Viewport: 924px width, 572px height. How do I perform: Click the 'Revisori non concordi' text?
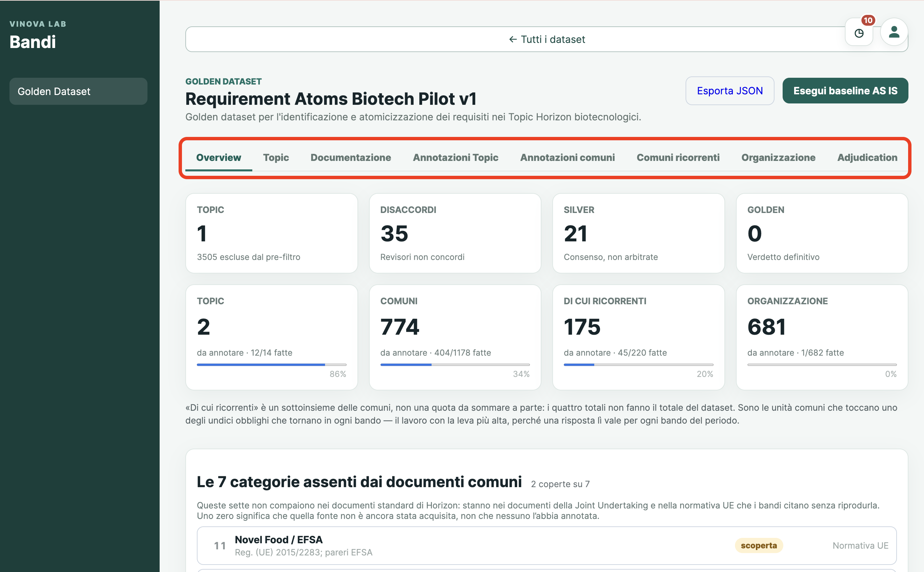pos(422,257)
